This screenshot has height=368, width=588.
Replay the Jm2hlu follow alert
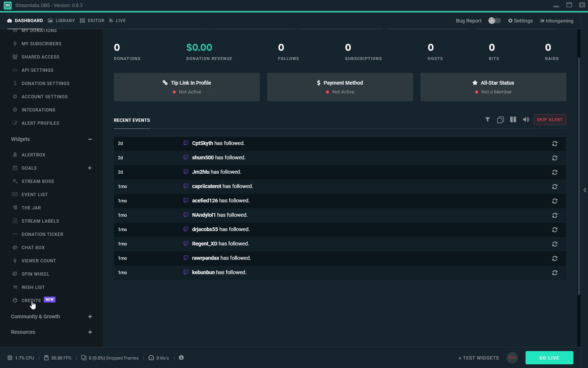tap(555, 172)
